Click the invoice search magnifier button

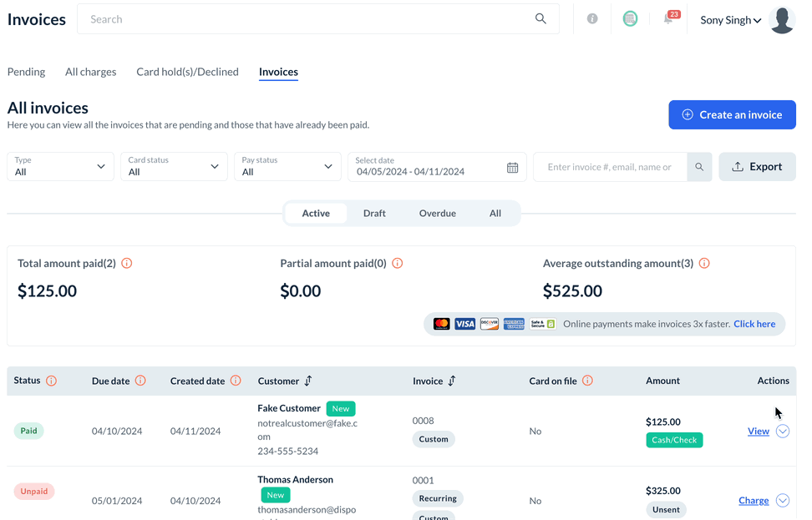[x=699, y=167]
